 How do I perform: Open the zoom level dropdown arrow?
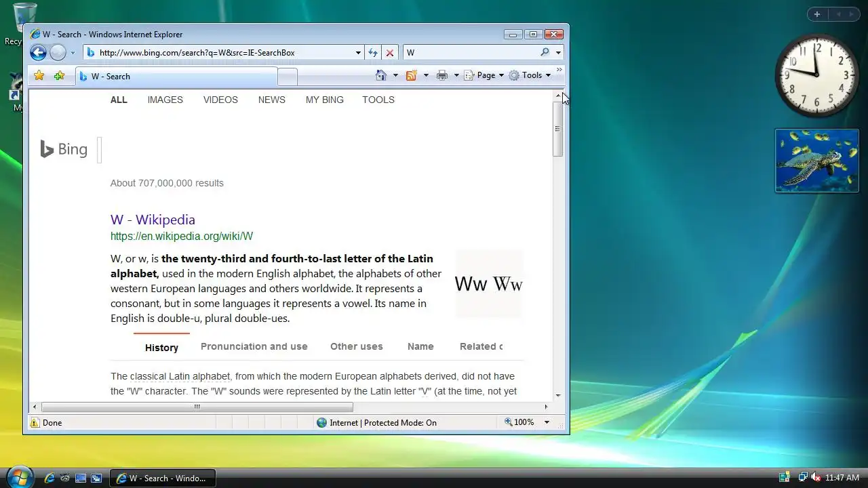pos(547,422)
